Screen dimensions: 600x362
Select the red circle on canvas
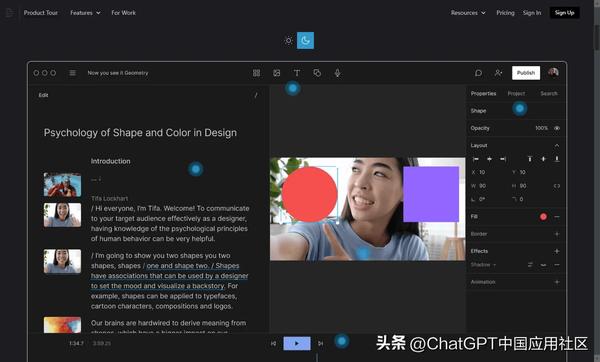pos(309,194)
